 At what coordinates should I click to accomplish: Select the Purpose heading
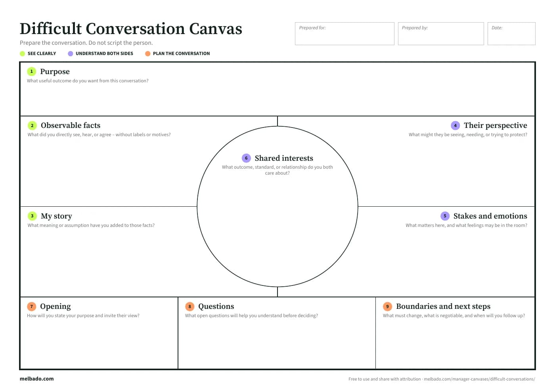pos(55,72)
